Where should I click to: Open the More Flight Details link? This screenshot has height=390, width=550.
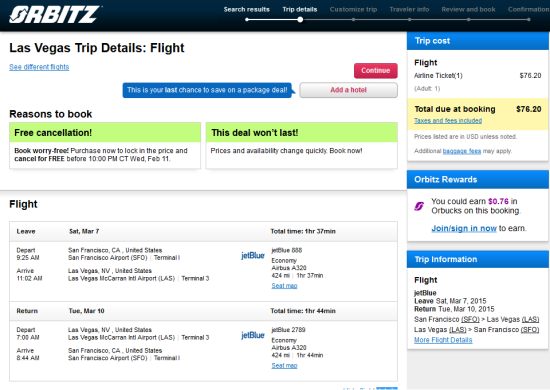click(443, 340)
